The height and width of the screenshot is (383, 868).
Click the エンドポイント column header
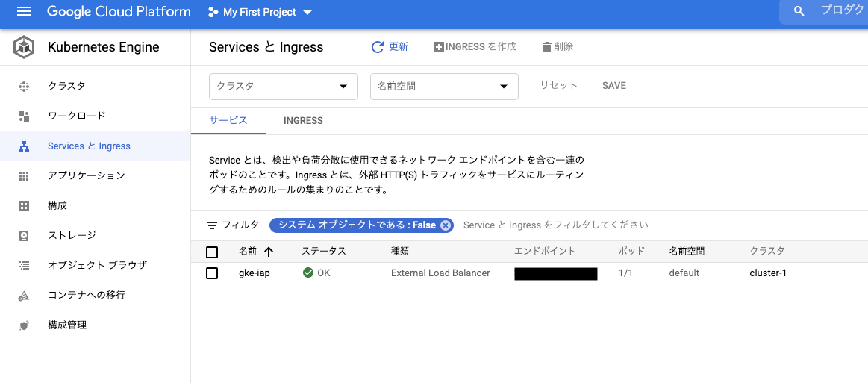(x=545, y=252)
